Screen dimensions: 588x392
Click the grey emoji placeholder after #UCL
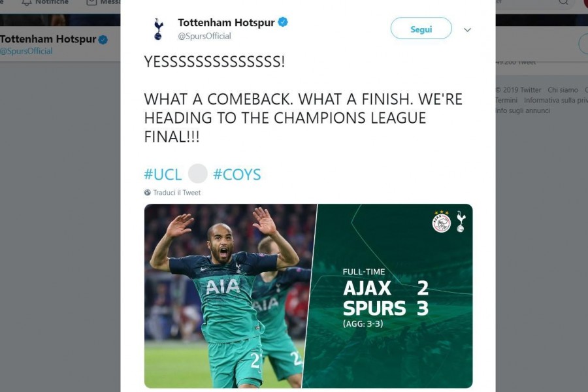pos(197,173)
